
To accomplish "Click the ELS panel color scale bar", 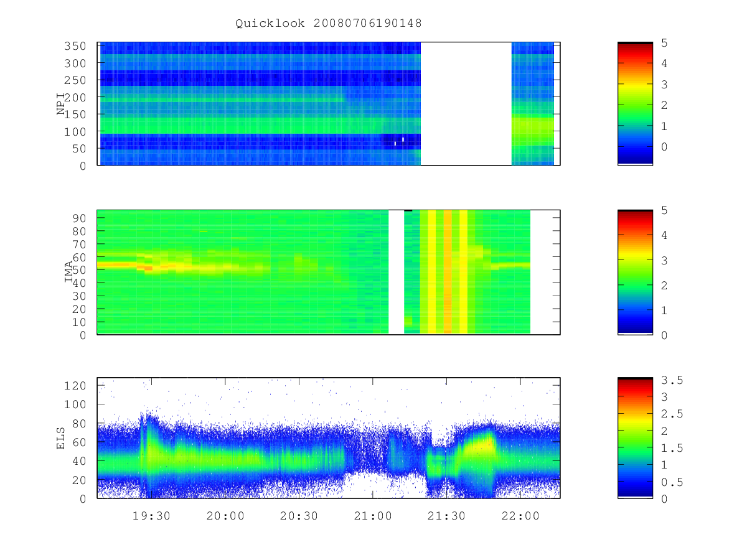I will tap(635, 438).
